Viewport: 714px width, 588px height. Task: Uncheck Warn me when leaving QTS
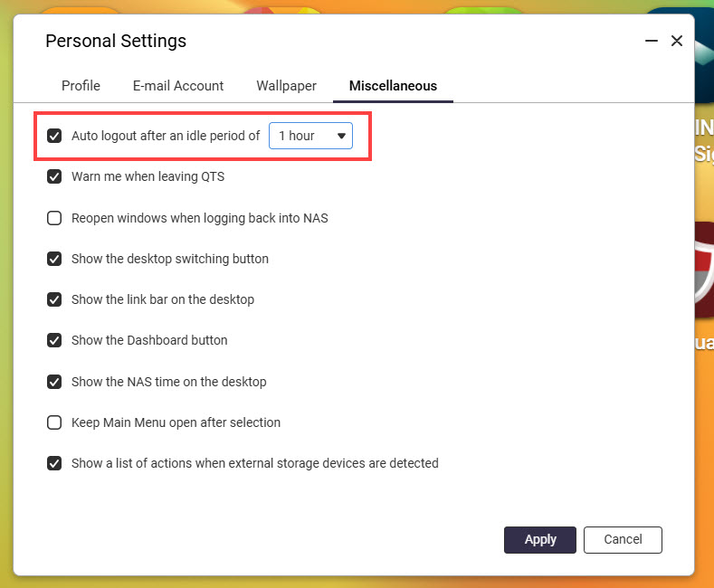[x=54, y=176]
